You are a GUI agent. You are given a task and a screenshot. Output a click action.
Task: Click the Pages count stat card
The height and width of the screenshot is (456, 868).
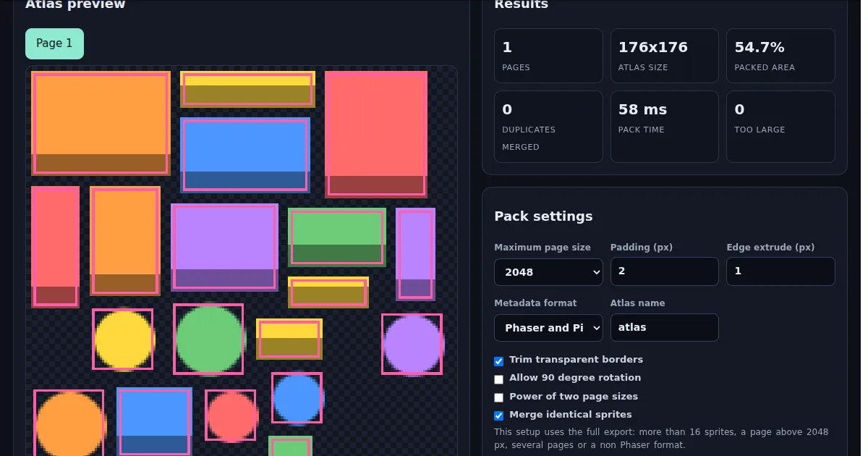548,56
